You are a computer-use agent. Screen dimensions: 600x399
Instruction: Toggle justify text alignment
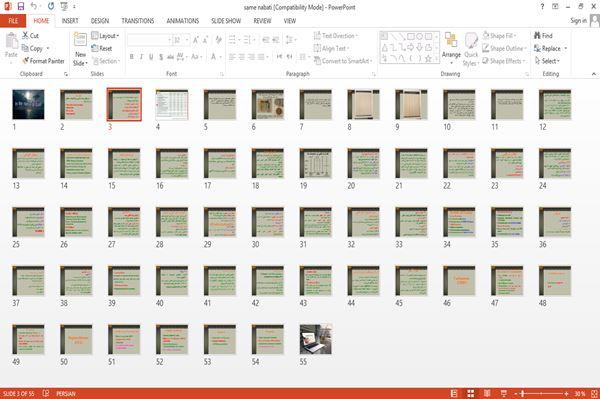[x=261, y=57]
